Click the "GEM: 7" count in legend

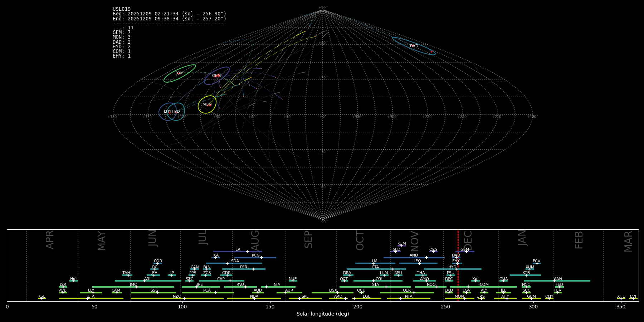tap(122, 33)
